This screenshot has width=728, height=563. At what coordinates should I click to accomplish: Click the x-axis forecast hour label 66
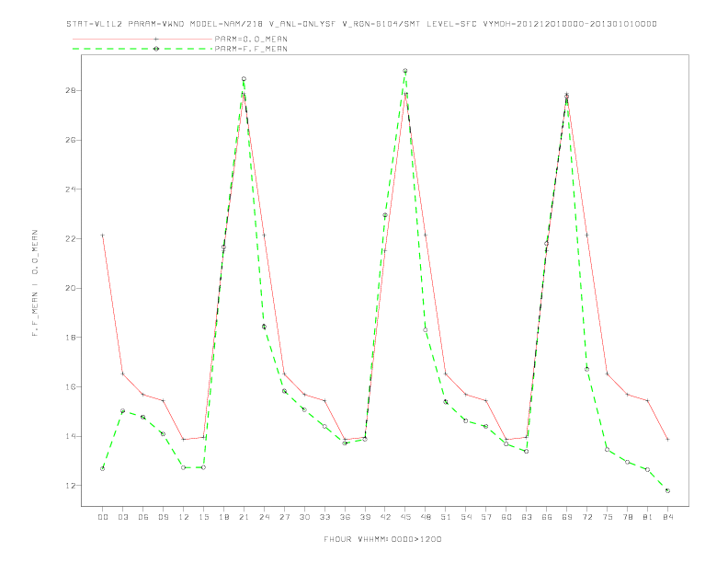[547, 517]
